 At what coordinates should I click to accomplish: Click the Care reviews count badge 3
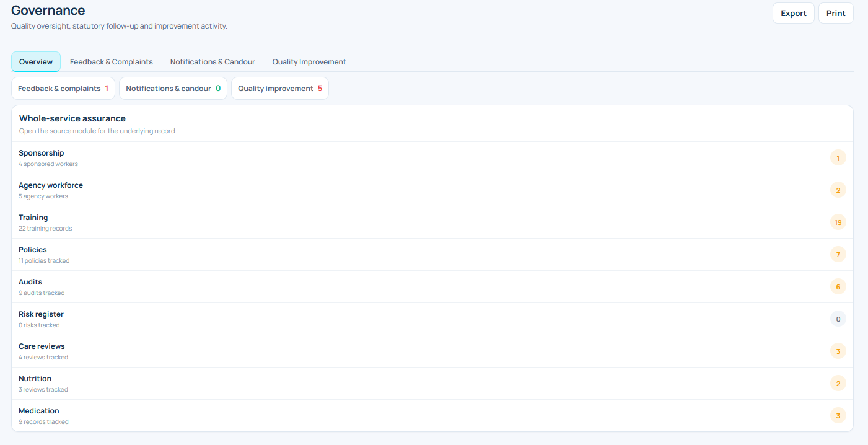(838, 351)
